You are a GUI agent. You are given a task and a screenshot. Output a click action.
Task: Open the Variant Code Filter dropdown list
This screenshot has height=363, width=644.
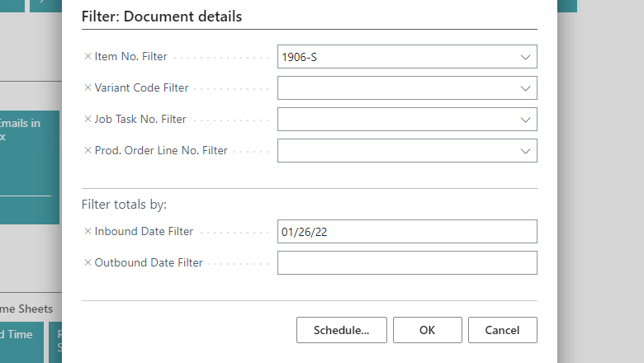[x=525, y=88]
